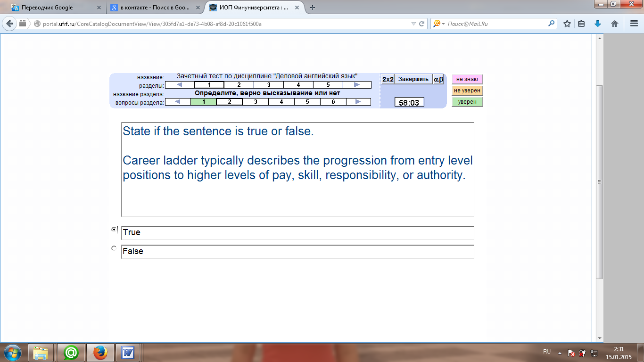Mark answer as 'уверен'
Screen dimensions: 644x362
click(x=467, y=102)
